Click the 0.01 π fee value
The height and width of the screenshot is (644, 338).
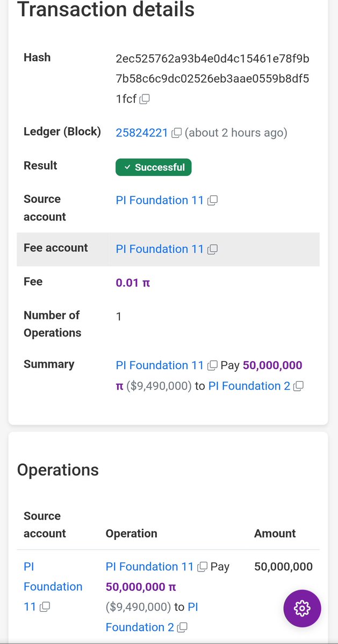133,282
